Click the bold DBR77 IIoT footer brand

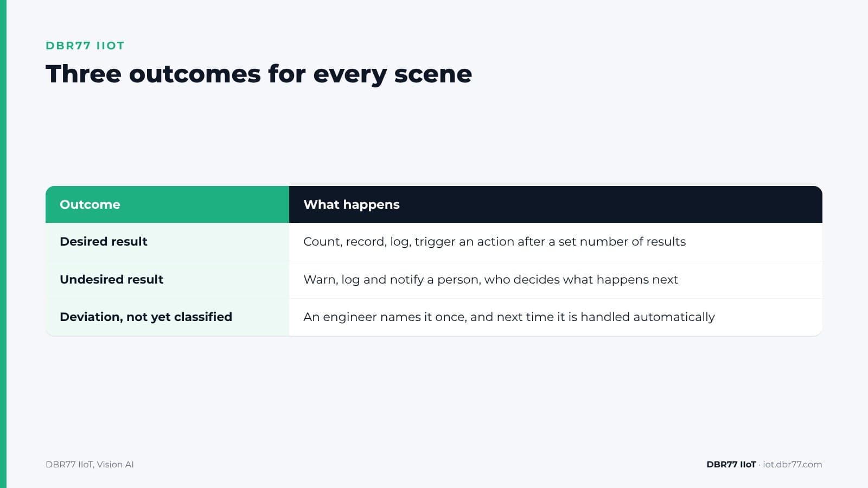click(731, 464)
